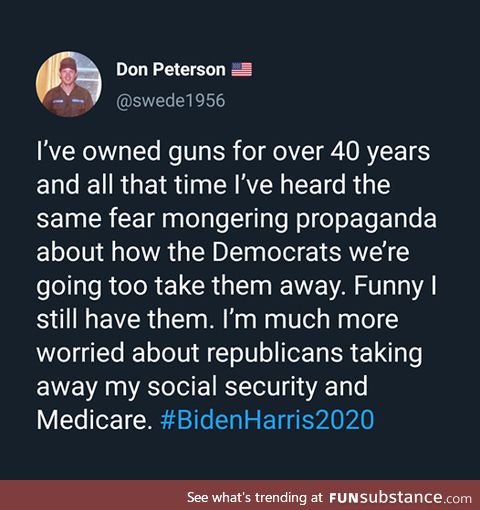Click the word 'propaganda' in the tweet

click(x=366, y=219)
